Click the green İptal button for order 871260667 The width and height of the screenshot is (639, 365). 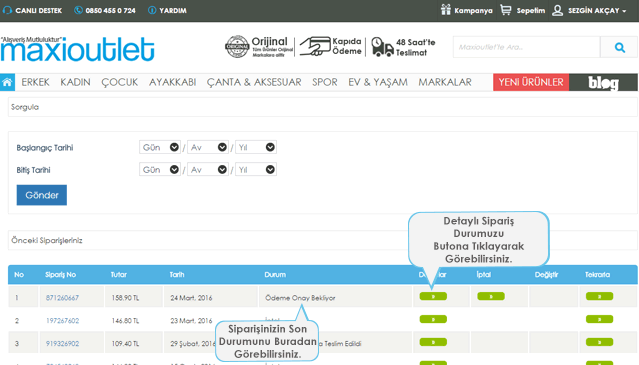(x=491, y=296)
